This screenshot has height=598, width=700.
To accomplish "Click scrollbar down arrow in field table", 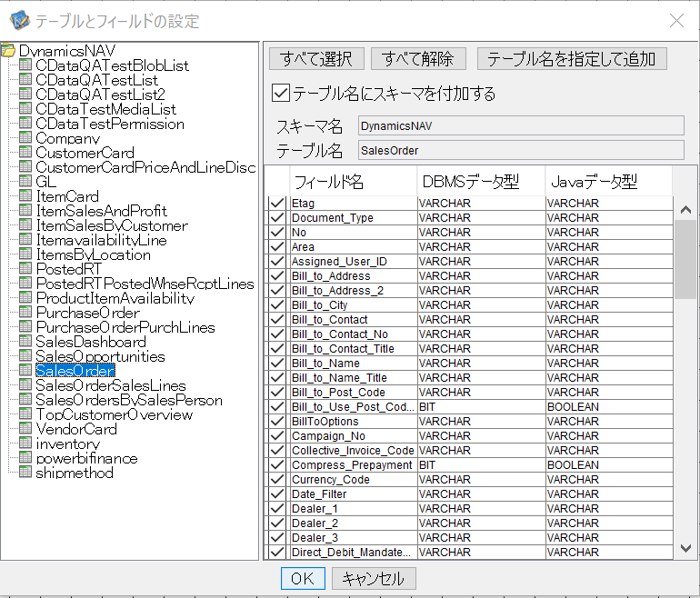I will coord(685,548).
